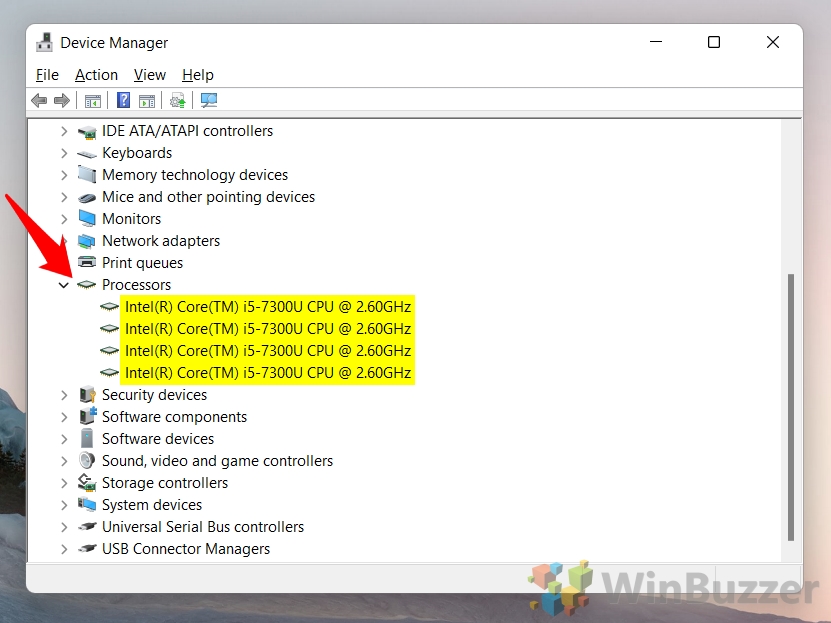Expand Universal Serial Bus controllers node
This screenshot has width=831, height=623.
[x=64, y=527]
